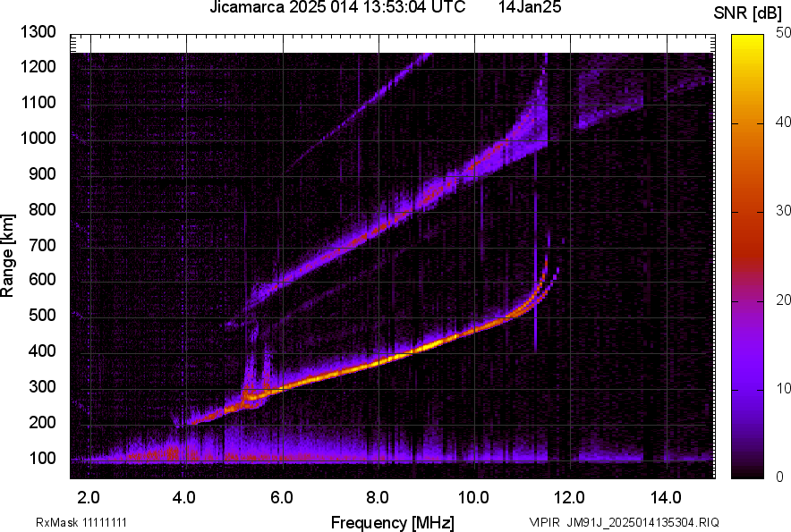The height and width of the screenshot is (532, 791).
Task: Click the 300 range tick label
Action: (42, 387)
